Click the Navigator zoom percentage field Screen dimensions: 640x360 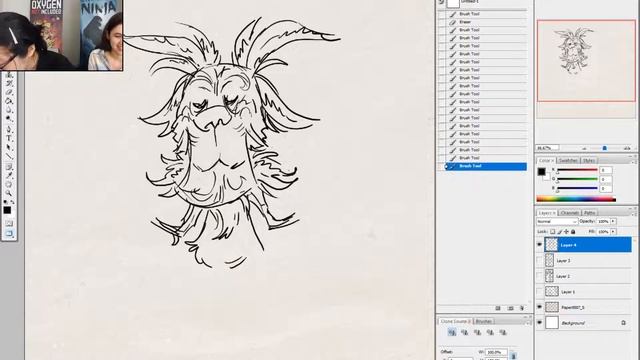point(547,148)
